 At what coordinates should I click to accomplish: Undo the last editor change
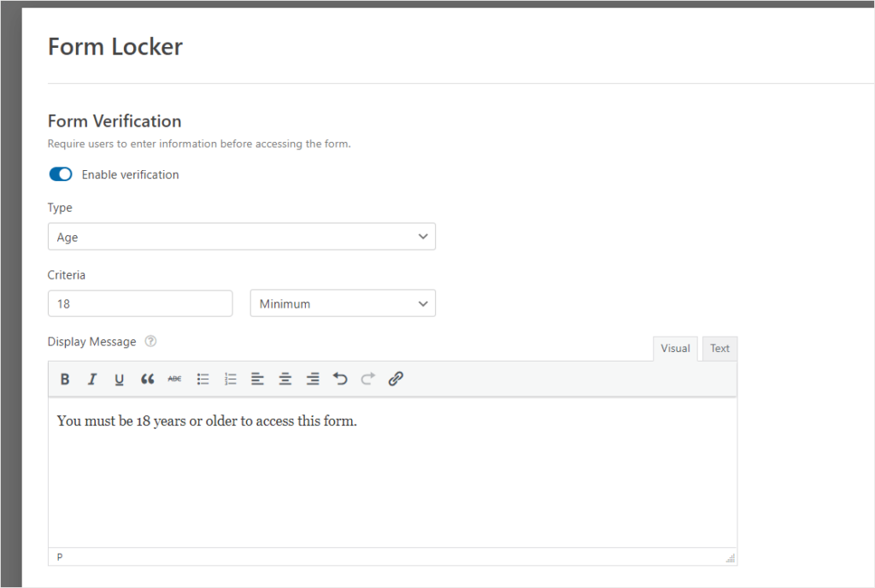[x=340, y=379]
